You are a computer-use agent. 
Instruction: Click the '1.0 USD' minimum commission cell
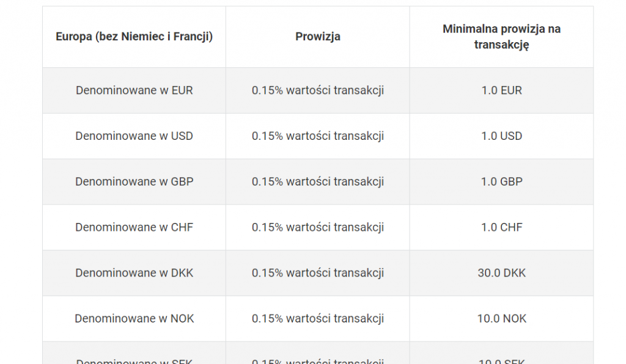(x=501, y=136)
